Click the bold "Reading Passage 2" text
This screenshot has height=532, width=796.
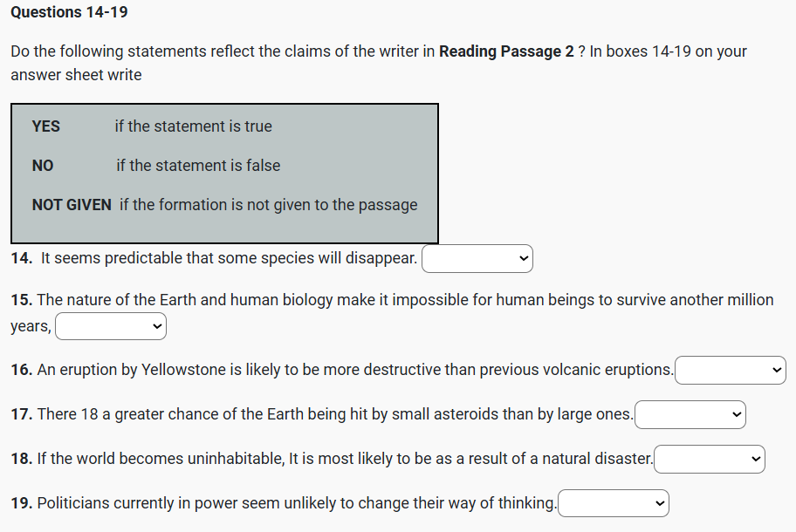point(506,51)
